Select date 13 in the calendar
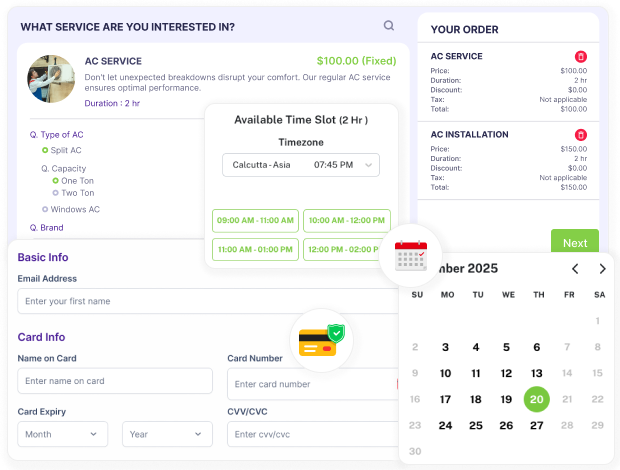This screenshot has width=620, height=470. point(537,373)
